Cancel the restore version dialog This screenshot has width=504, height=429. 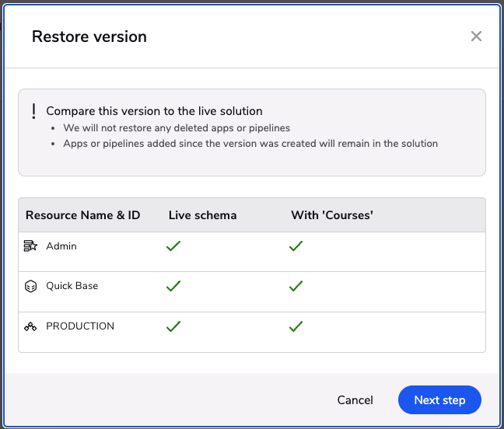pyautogui.click(x=355, y=400)
